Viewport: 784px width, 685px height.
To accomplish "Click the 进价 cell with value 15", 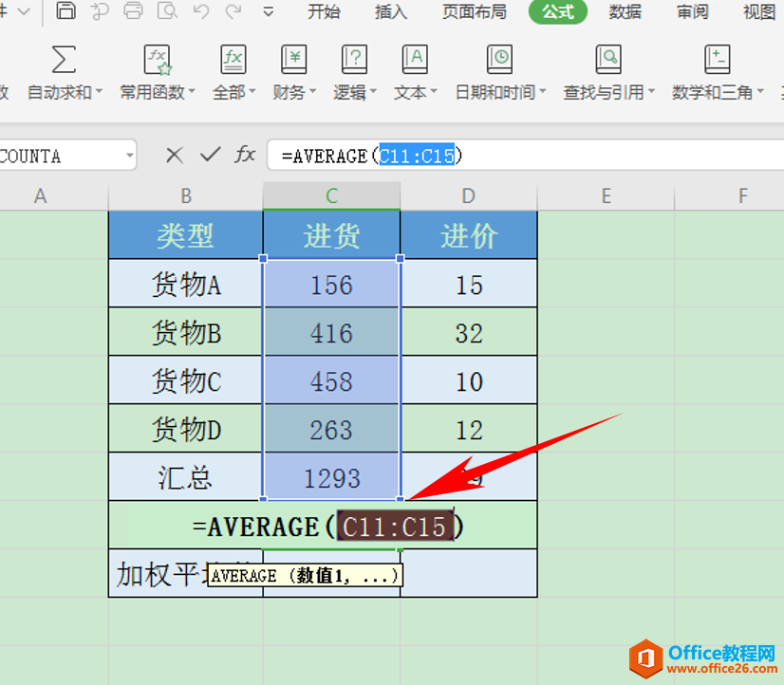I will (469, 284).
